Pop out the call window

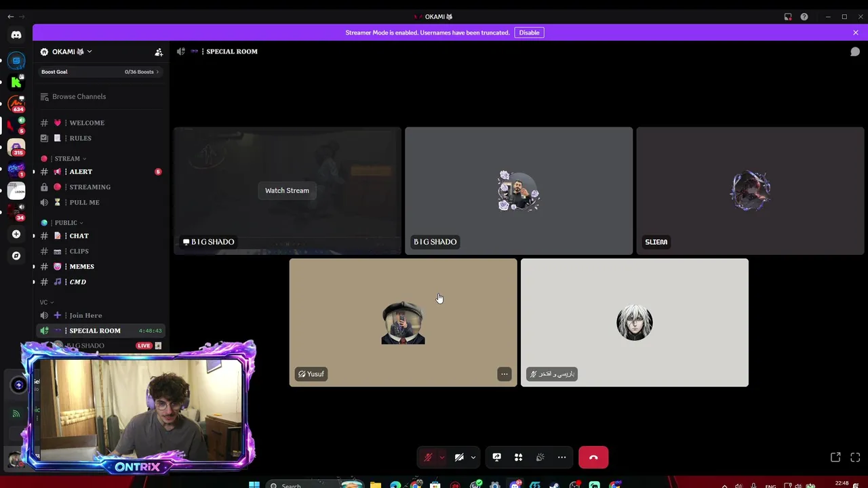835,457
